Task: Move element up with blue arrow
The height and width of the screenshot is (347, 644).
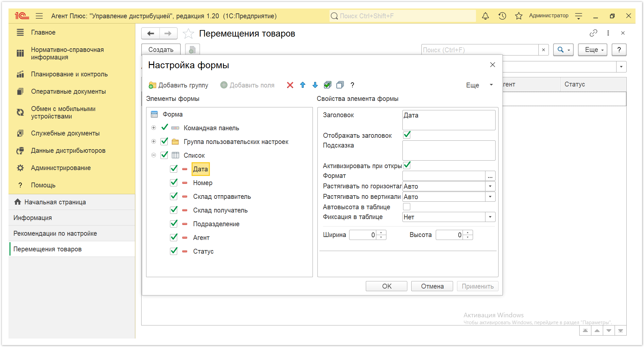Action: pyautogui.click(x=303, y=85)
